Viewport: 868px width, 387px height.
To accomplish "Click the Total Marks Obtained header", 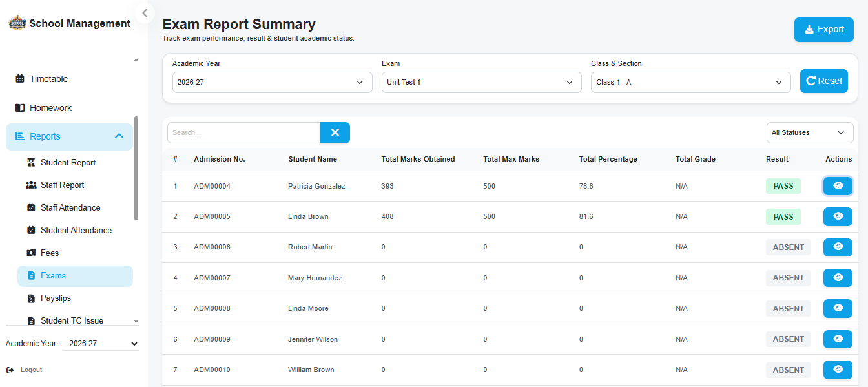I will click(418, 159).
